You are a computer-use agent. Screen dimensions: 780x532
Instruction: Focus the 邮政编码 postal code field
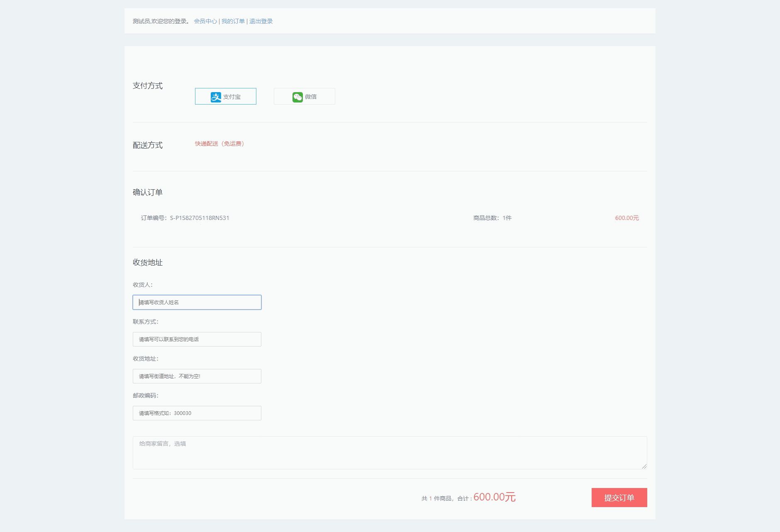197,413
